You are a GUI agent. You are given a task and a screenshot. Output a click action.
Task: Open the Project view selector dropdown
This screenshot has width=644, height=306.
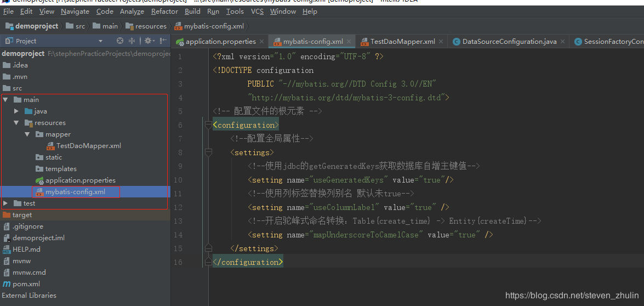100,41
